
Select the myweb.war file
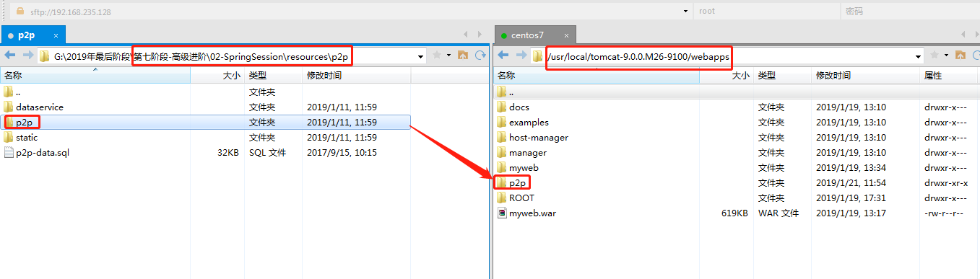[532, 213]
